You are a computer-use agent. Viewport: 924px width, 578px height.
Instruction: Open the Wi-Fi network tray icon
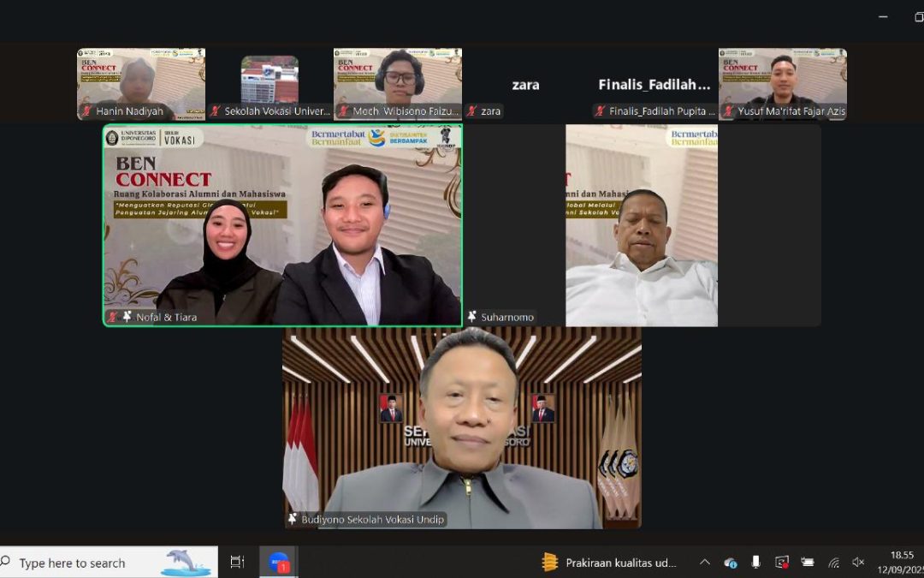click(x=833, y=563)
